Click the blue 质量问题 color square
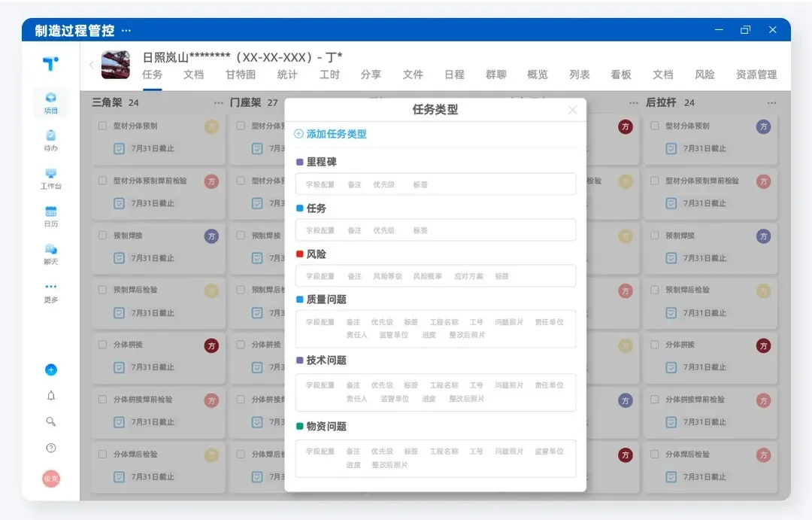The image size is (812, 520). pos(299,300)
